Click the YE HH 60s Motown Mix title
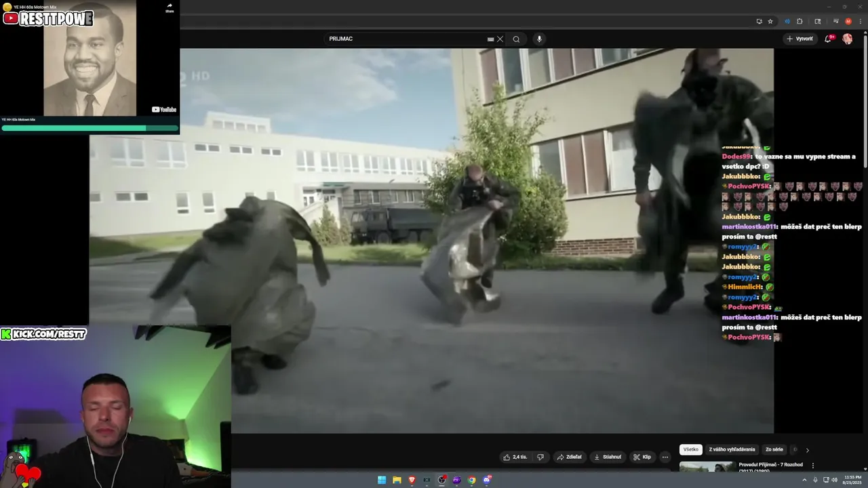The width and height of the screenshot is (868, 488). [34, 7]
